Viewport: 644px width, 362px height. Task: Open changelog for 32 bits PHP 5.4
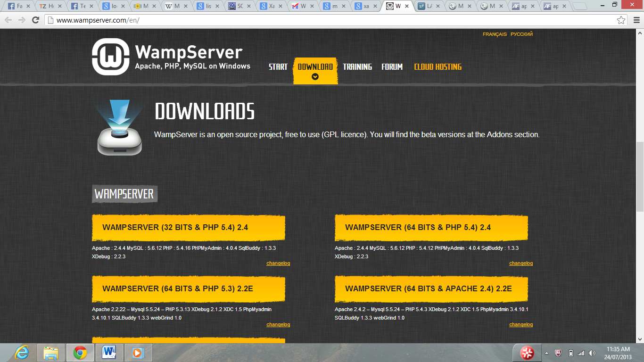coord(278,263)
